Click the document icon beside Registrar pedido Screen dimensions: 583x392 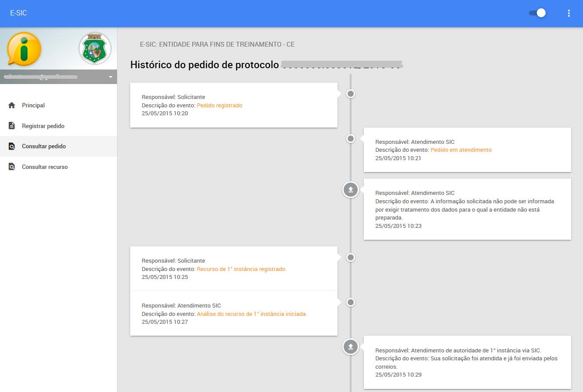(x=12, y=126)
